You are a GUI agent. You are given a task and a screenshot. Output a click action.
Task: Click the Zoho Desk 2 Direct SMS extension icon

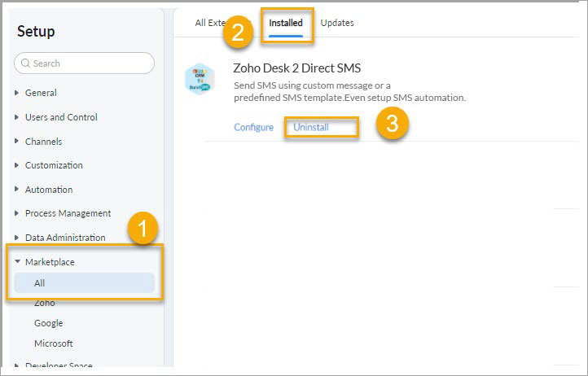[200, 79]
